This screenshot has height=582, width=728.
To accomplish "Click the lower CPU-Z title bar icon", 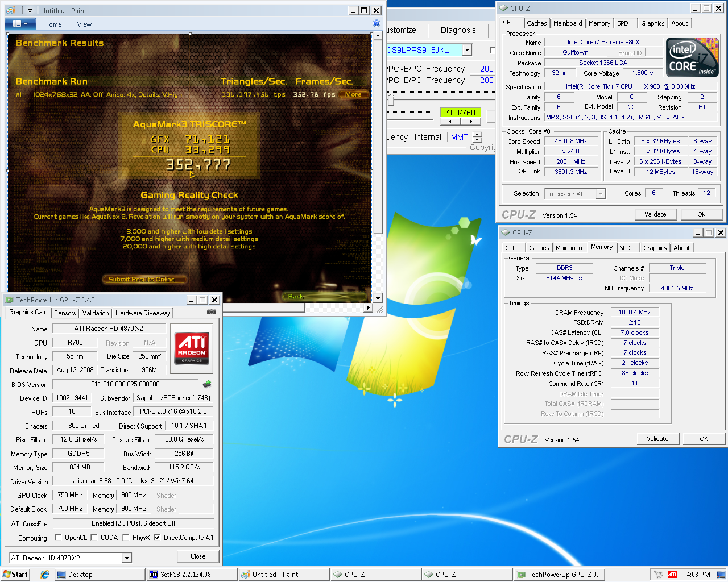I will click(506, 232).
